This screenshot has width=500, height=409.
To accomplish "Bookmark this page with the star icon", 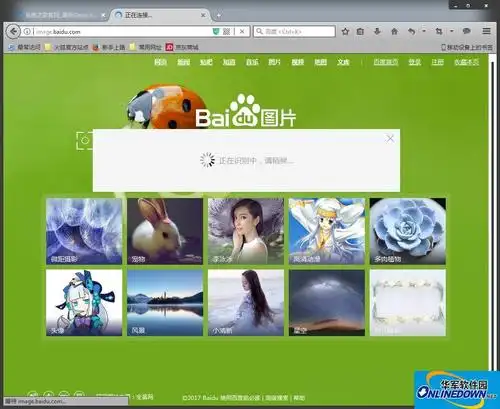I will point(345,31).
